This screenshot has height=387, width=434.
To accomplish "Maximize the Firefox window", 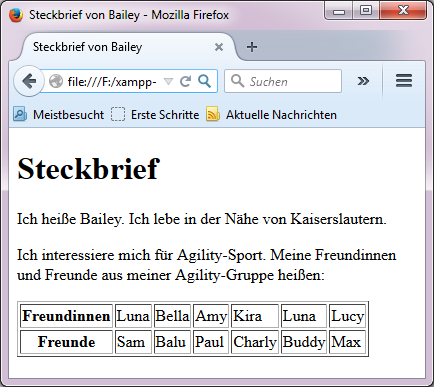I will [366, 10].
